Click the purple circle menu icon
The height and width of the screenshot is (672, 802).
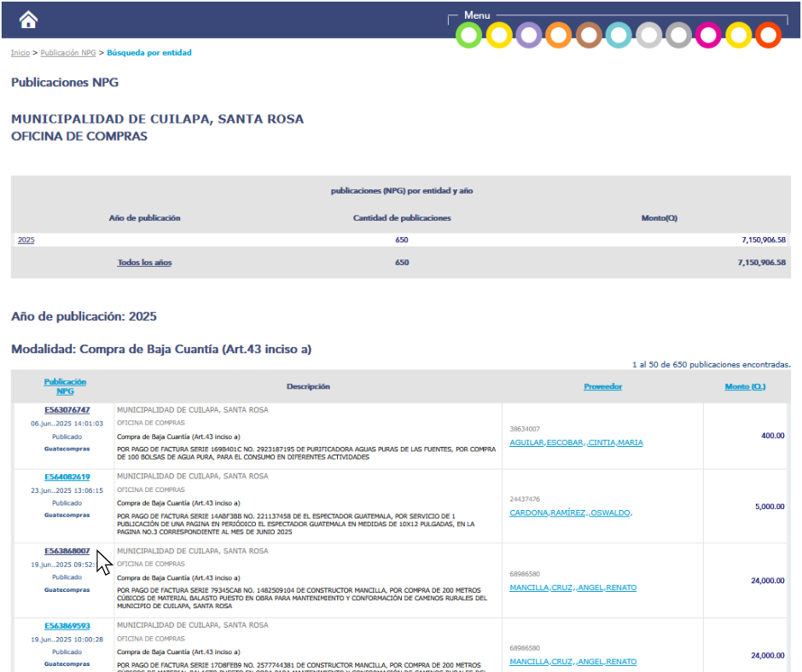[x=528, y=36]
